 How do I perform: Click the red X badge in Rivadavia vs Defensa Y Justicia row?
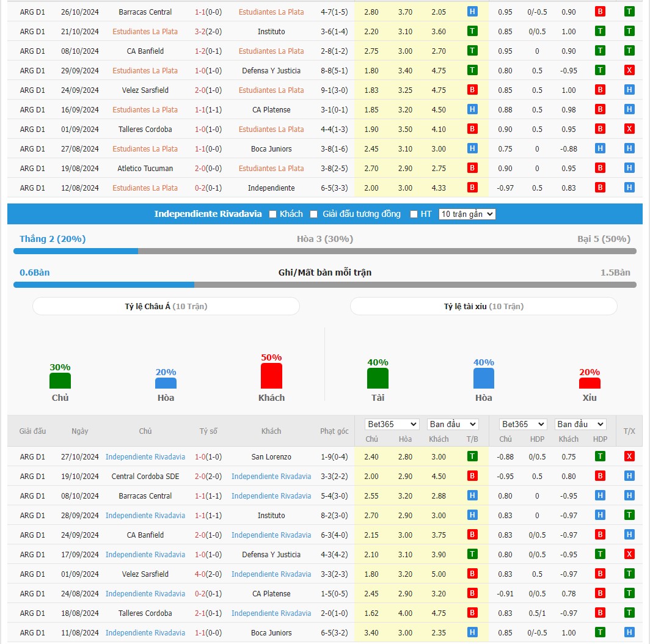629,554
